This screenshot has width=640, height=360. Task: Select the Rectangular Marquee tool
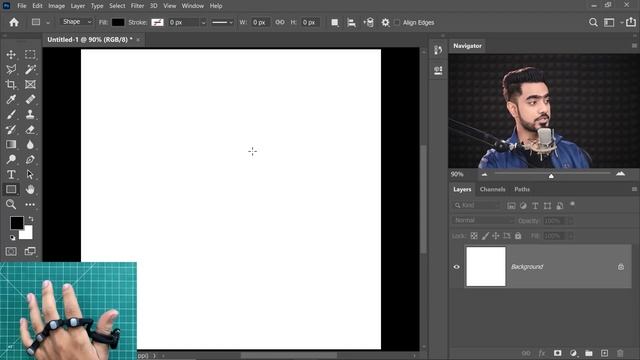(x=30, y=54)
